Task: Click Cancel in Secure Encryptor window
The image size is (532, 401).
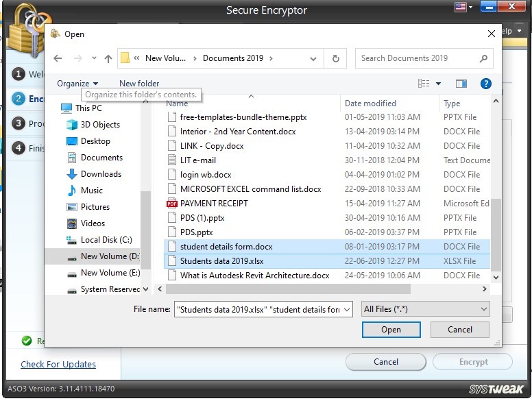Action: (386, 362)
